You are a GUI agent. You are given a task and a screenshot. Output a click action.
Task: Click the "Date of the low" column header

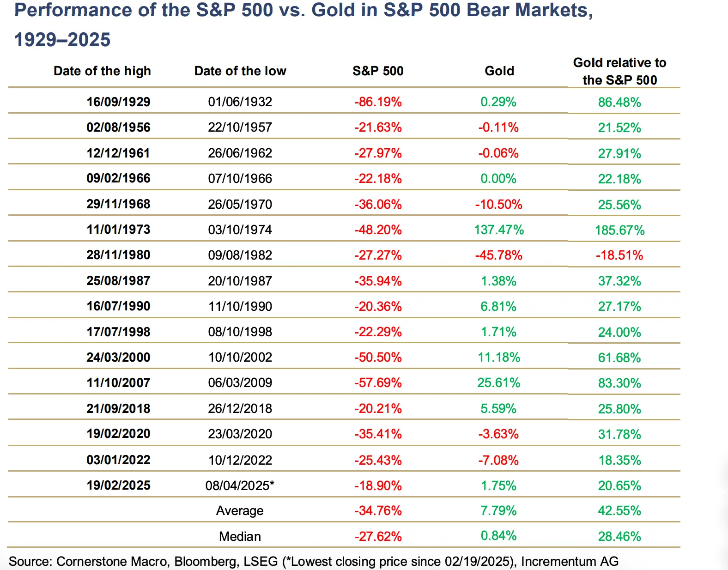tap(240, 71)
